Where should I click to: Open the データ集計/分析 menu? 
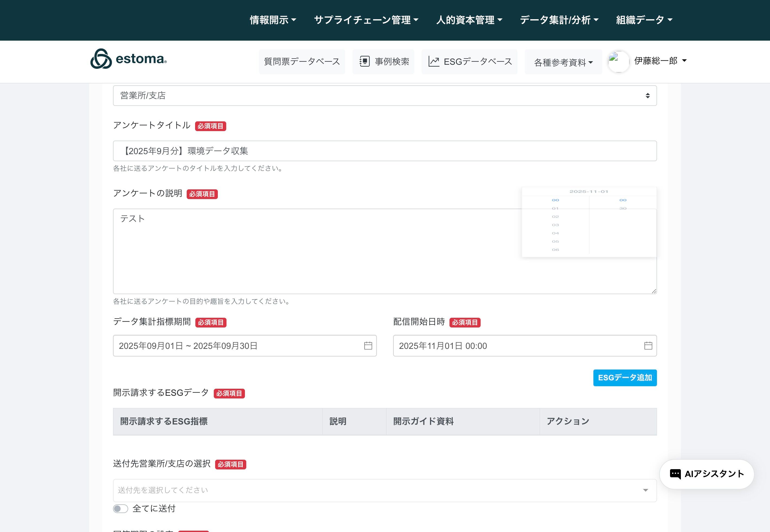click(x=559, y=20)
